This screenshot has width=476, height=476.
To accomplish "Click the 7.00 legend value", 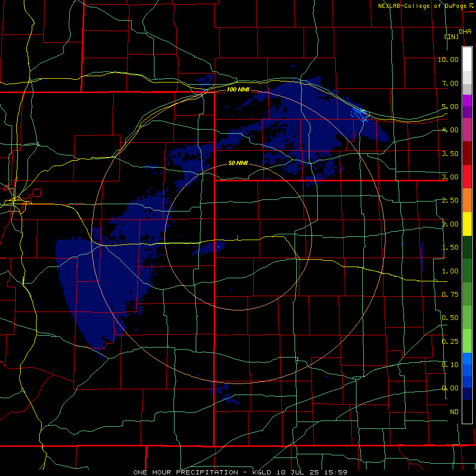I will [x=450, y=83].
